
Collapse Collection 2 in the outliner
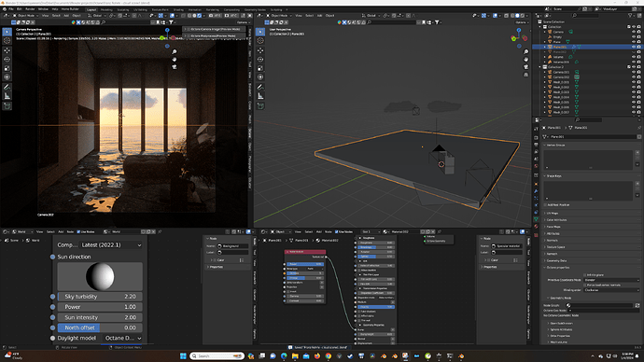point(540,67)
